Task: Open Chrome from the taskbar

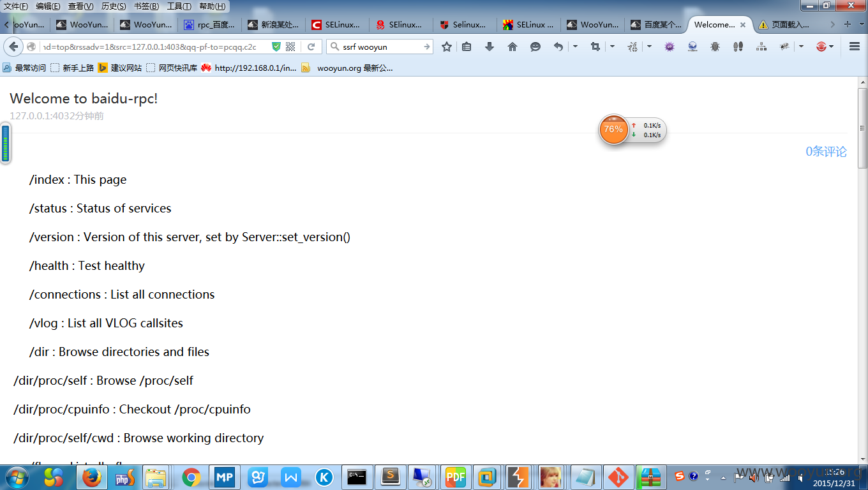Action: coord(191,477)
